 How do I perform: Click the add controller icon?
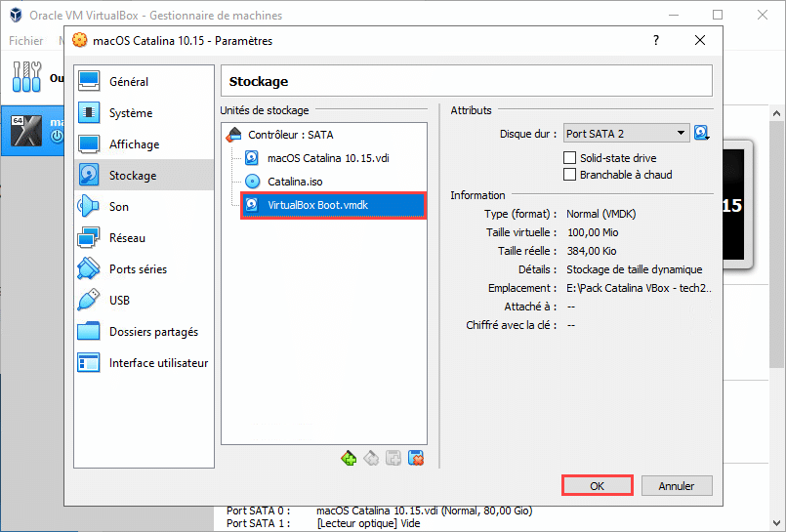pyautogui.click(x=349, y=458)
